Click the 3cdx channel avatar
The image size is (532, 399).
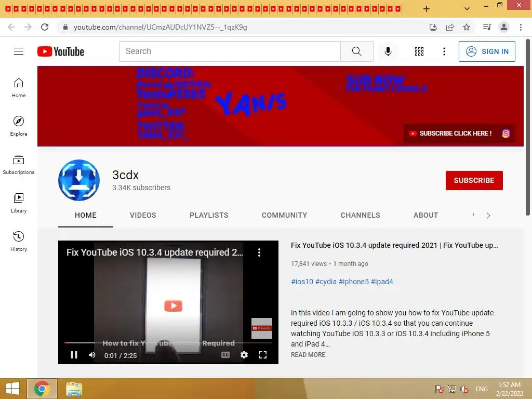pos(79,180)
